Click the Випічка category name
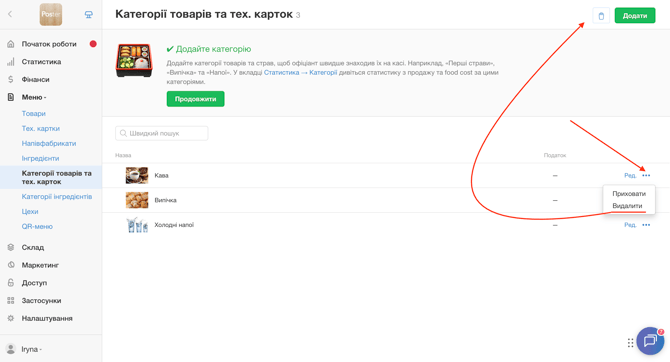This screenshot has width=670, height=362. pyautogui.click(x=165, y=200)
